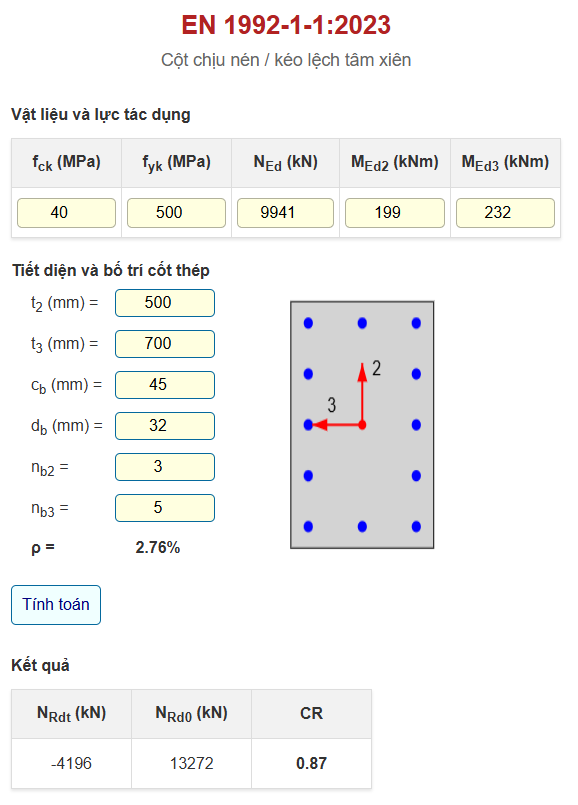Click the nb2 bar count field
This screenshot has height=805, width=578.
[165, 467]
